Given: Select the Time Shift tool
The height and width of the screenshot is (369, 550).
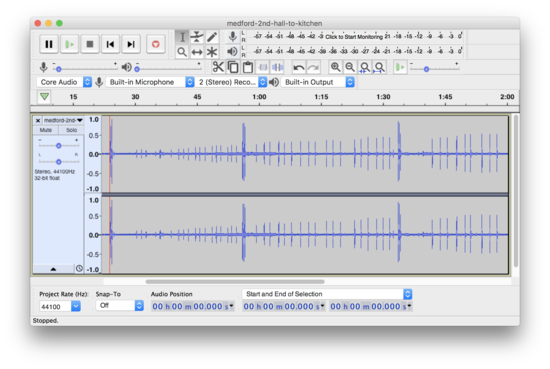Looking at the screenshot, I should point(197,52).
